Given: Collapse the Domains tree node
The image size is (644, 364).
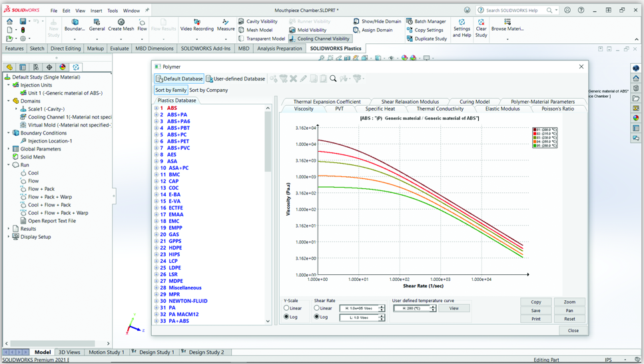Looking at the screenshot, I should (x=8, y=101).
